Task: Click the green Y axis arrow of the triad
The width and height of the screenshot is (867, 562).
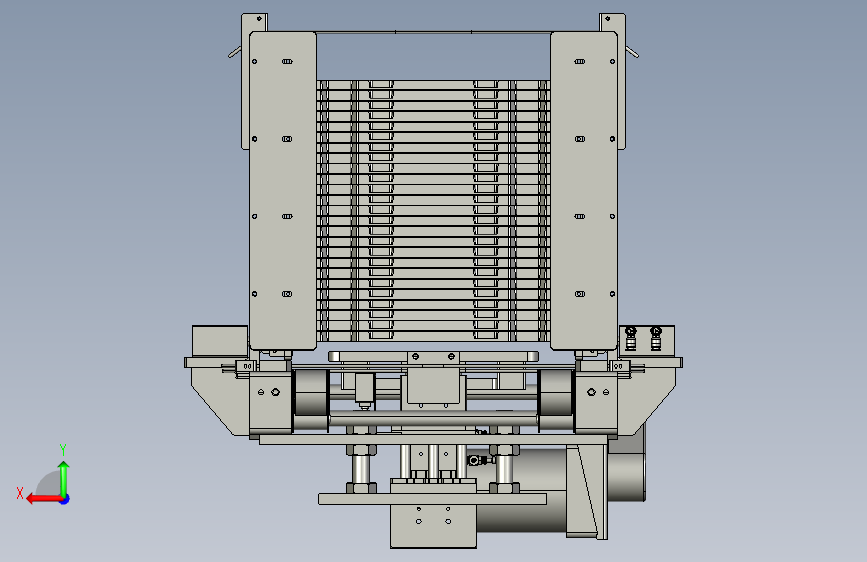Action: [x=64, y=478]
